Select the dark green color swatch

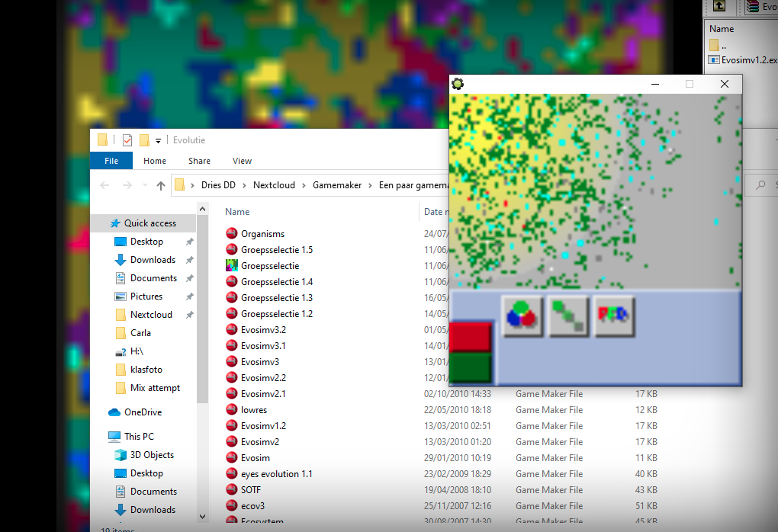pos(471,367)
